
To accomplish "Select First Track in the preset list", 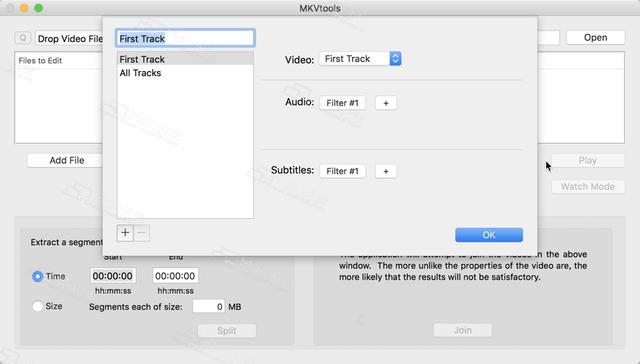I will point(185,59).
